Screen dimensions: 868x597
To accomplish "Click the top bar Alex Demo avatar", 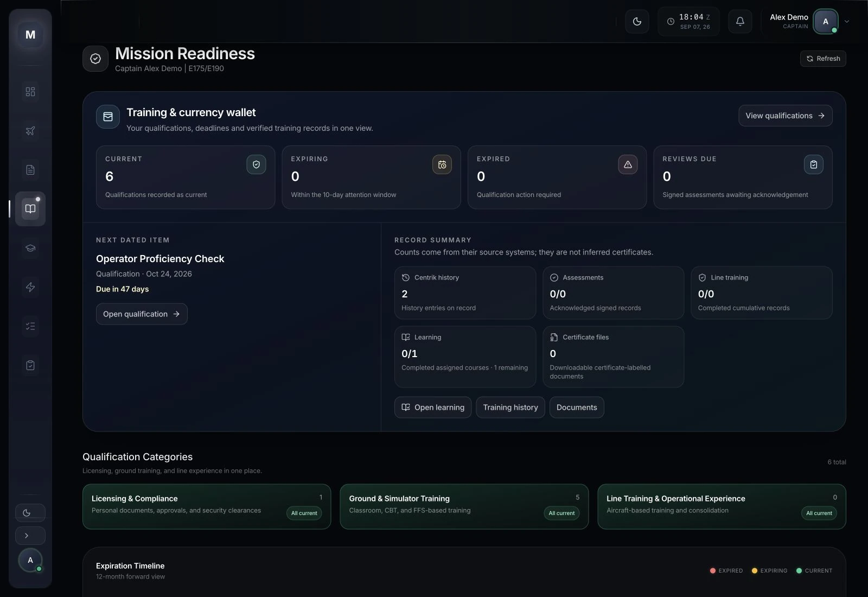I will tap(826, 22).
